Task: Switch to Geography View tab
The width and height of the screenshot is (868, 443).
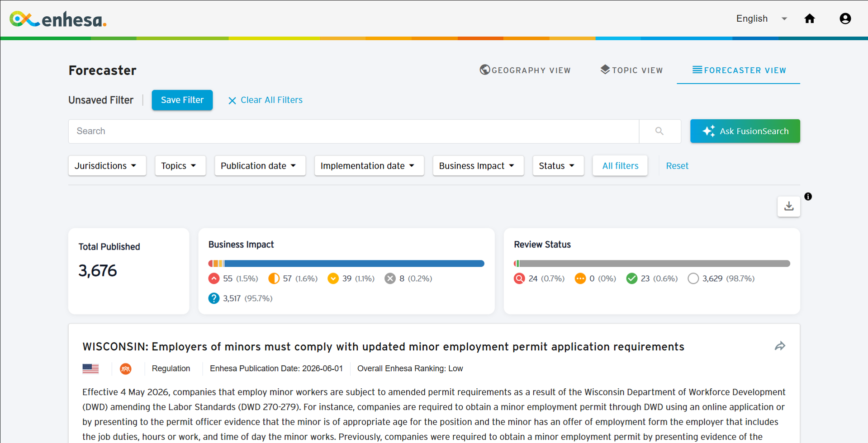Action: tap(525, 70)
